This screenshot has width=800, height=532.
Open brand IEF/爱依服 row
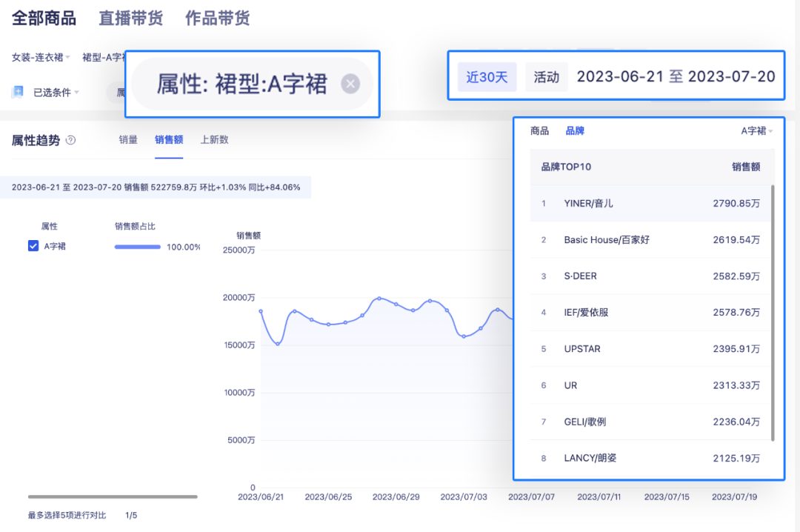tap(650, 313)
